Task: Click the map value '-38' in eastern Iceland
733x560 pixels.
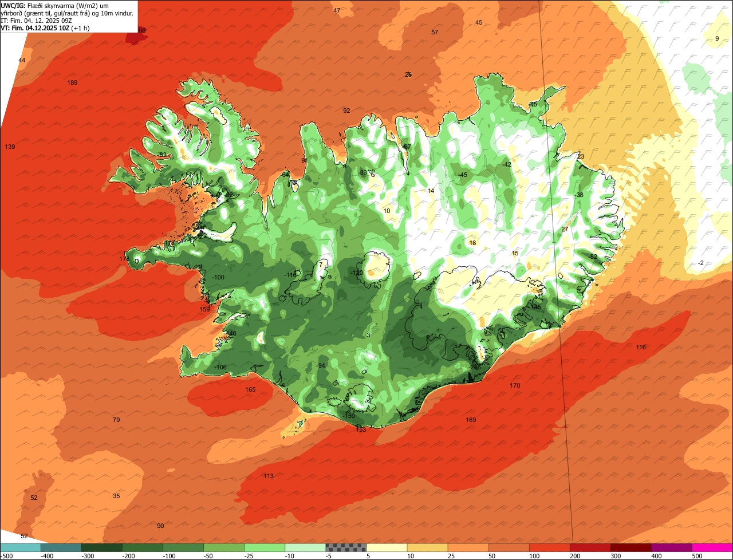Action: click(x=579, y=195)
